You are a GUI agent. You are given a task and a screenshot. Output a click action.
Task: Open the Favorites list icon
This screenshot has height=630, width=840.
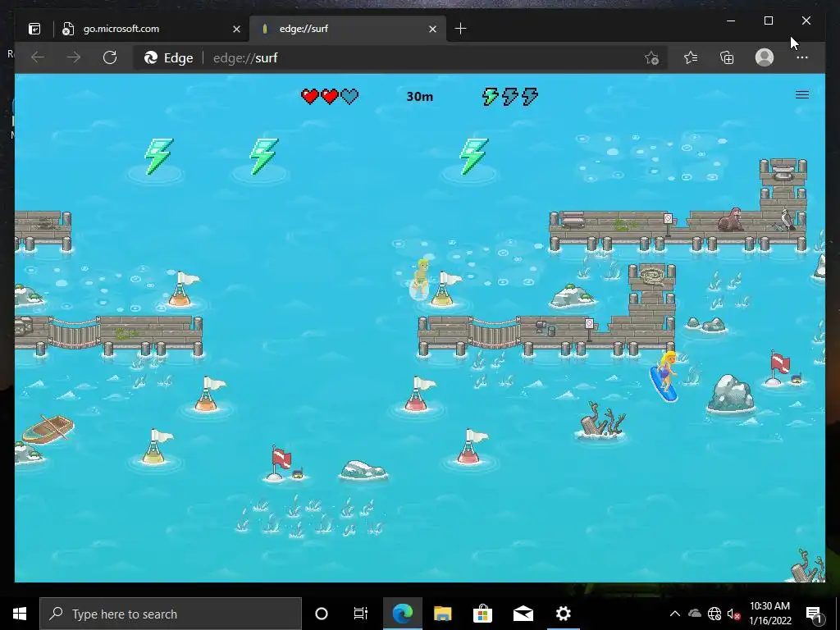click(x=691, y=57)
